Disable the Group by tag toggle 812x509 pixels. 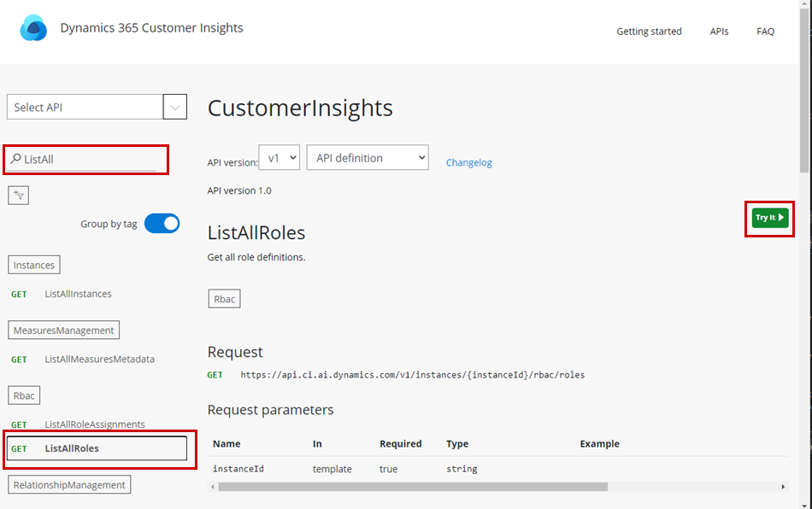[x=162, y=222]
